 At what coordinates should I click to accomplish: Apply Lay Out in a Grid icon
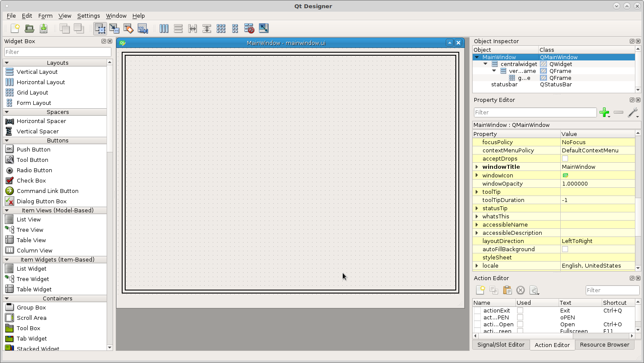click(221, 28)
